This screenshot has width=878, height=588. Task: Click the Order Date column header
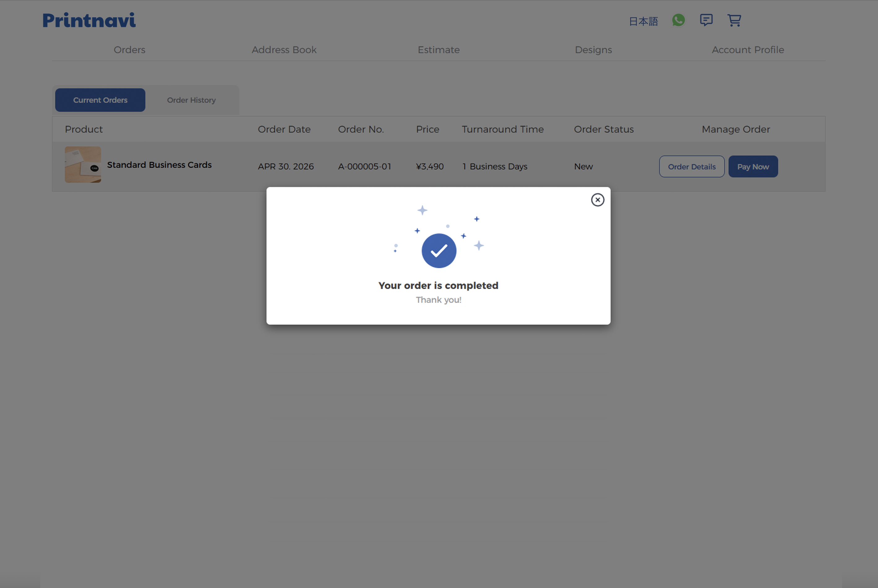pyautogui.click(x=284, y=129)
